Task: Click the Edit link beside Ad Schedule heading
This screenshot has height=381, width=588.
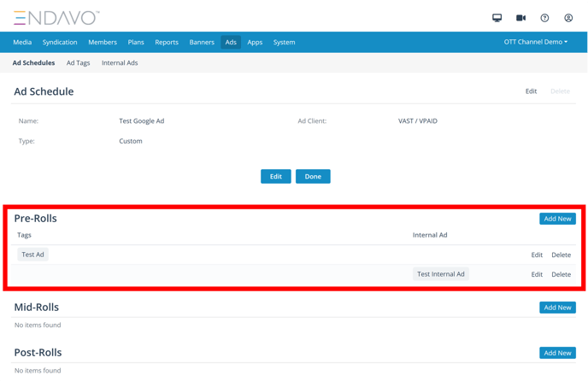Action: pos(531,91)
